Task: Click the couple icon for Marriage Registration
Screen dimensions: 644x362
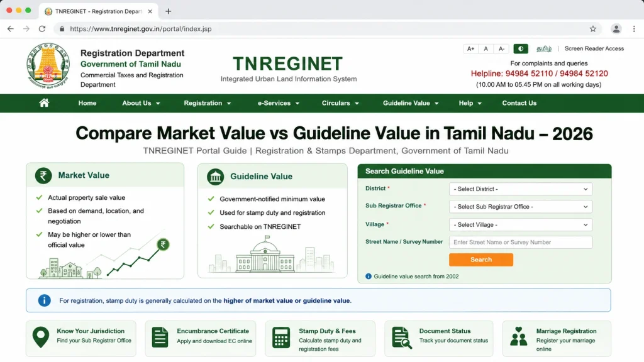Action: coord(518,337)
